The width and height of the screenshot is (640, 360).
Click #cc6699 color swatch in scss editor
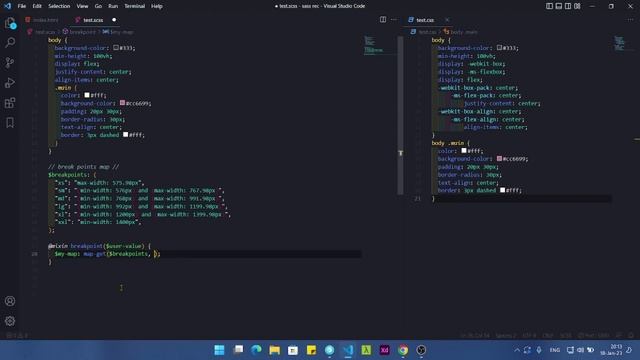click(122, 103)
